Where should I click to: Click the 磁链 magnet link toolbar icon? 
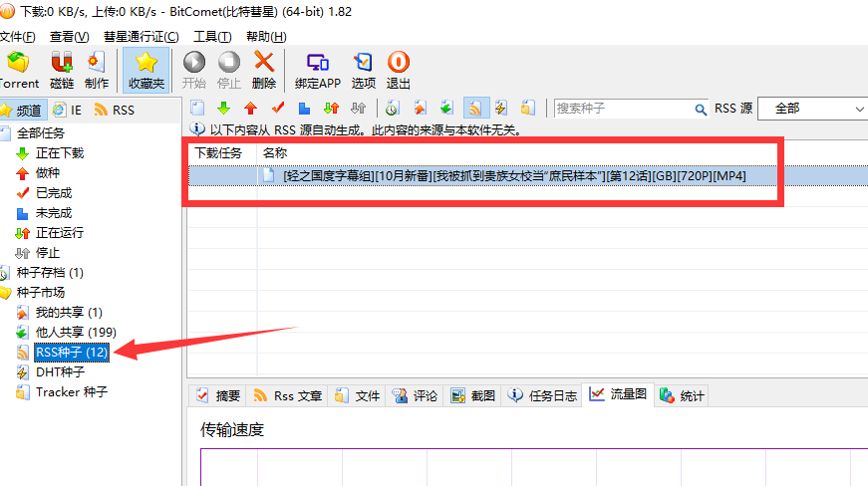tap(62, 69)
